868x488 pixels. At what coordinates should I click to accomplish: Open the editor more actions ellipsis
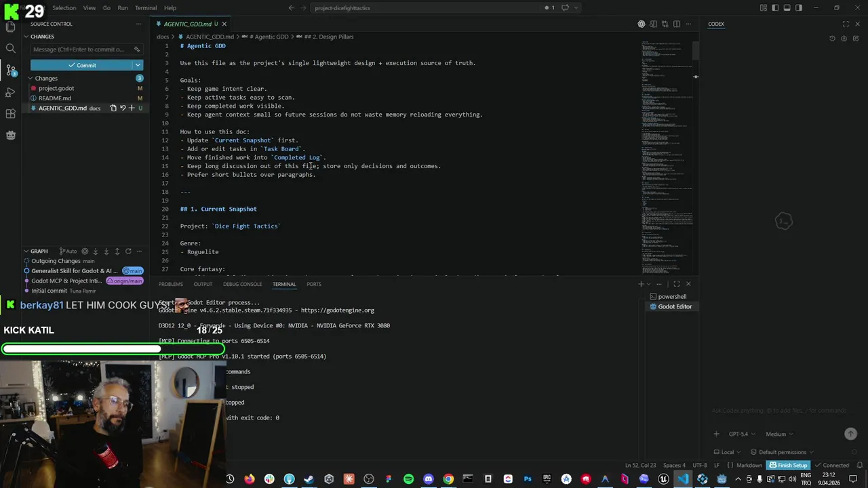(x=688, y=24)
